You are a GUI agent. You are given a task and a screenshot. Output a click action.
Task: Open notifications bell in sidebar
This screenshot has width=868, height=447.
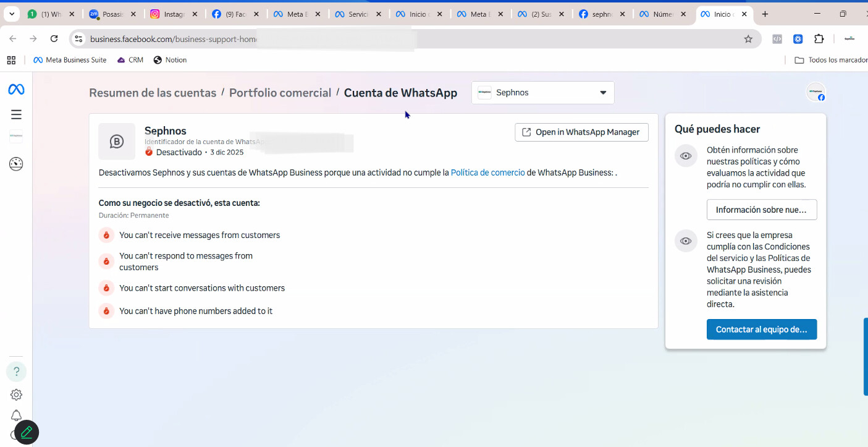point(17,415)
